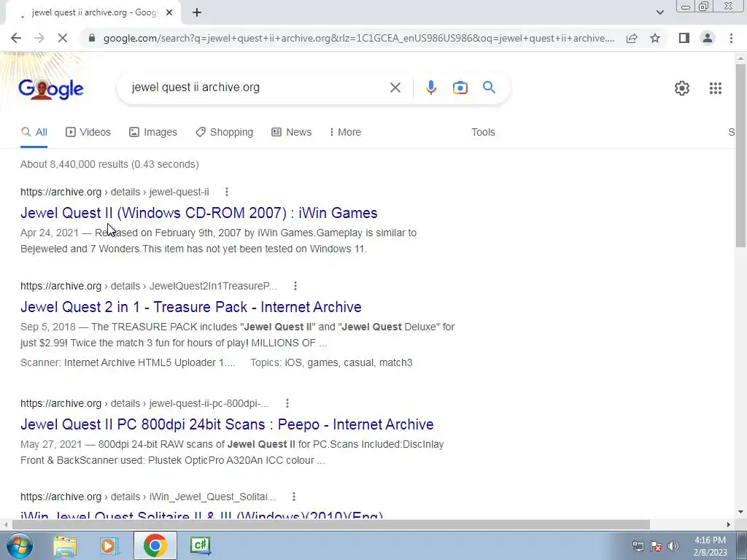Open the clock showing 4:16 PM

(711, 546)
